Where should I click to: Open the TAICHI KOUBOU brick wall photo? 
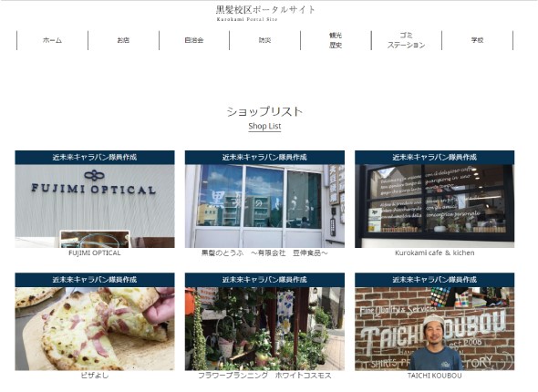click(434, 328)
